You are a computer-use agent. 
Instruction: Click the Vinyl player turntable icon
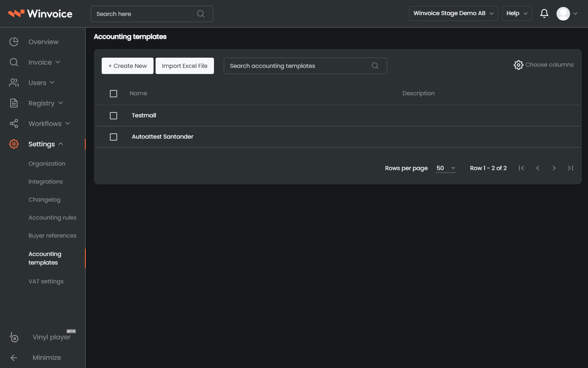click(x=14, y=337)
